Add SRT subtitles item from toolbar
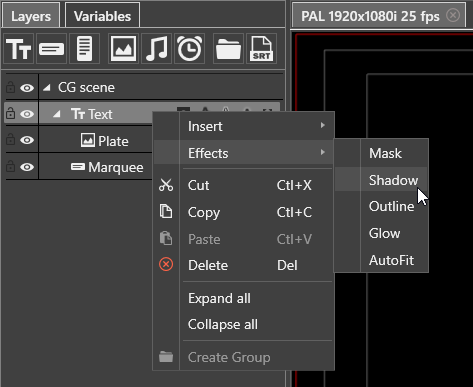The width and height of the screenshot is (473, 387). click(261, 49)
